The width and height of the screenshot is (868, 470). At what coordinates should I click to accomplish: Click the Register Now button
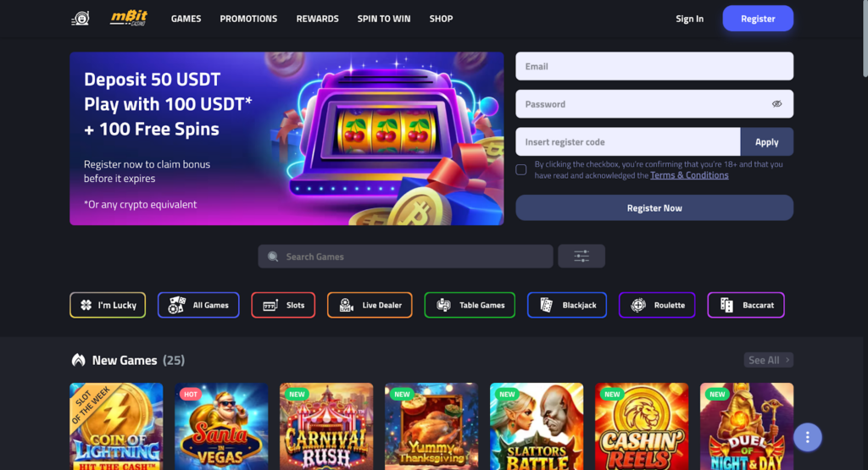click(654, 208)
